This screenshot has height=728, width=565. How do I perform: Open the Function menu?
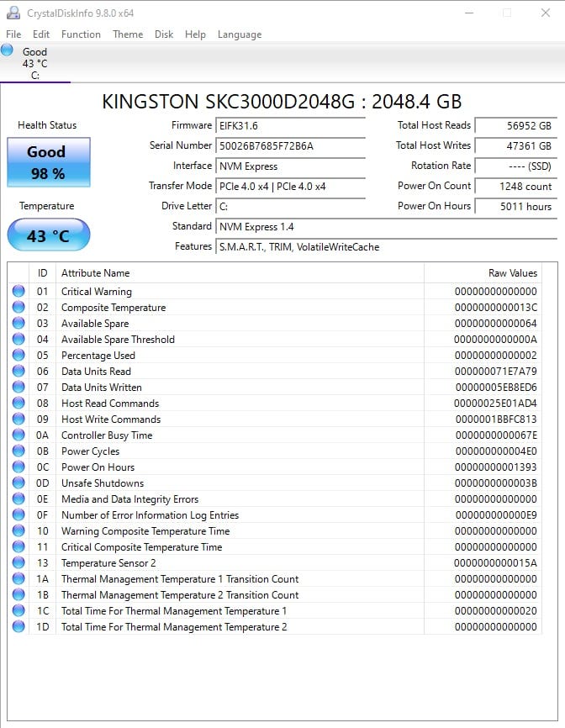(x=81, y=34)
